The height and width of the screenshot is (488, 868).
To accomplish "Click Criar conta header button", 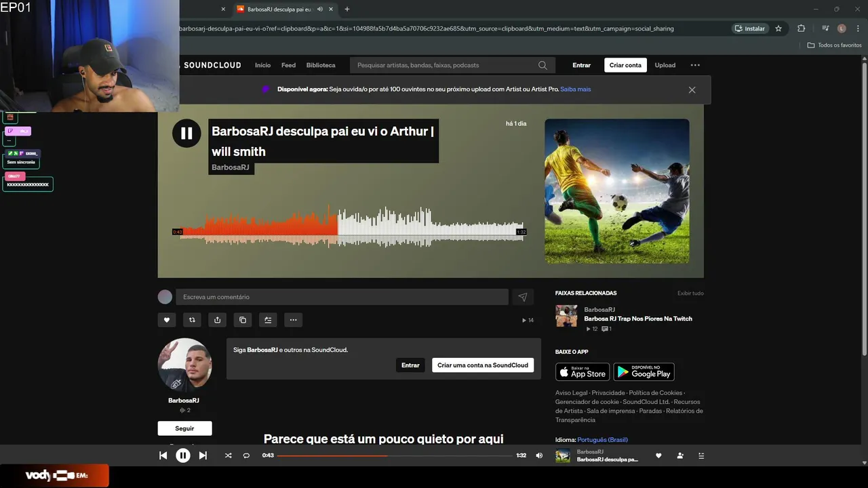I will [625, 65].
